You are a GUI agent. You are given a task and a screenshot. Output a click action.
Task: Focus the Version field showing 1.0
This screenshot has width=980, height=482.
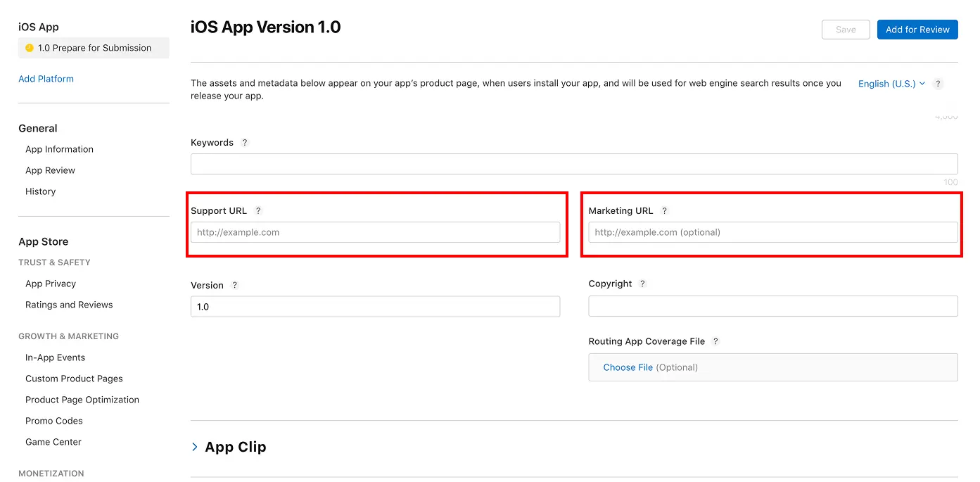click(x=375, y=306)
